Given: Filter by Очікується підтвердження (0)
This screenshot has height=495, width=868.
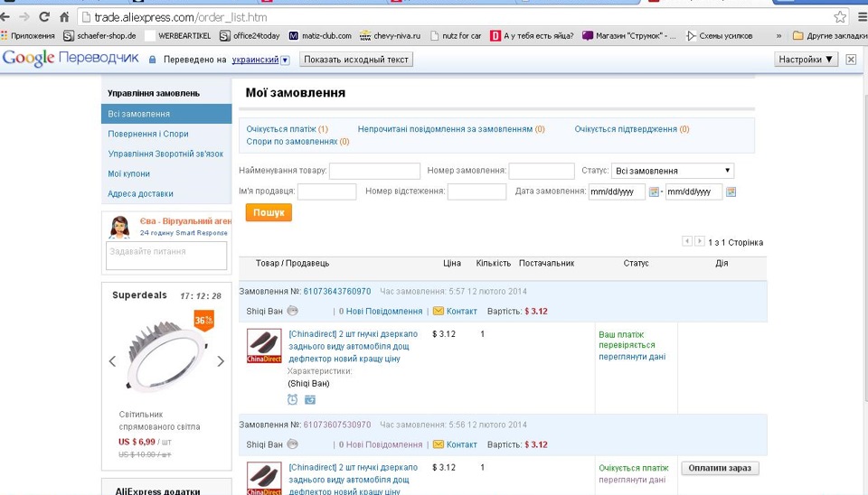Looking at the screenshot, I should coord(632,129).
